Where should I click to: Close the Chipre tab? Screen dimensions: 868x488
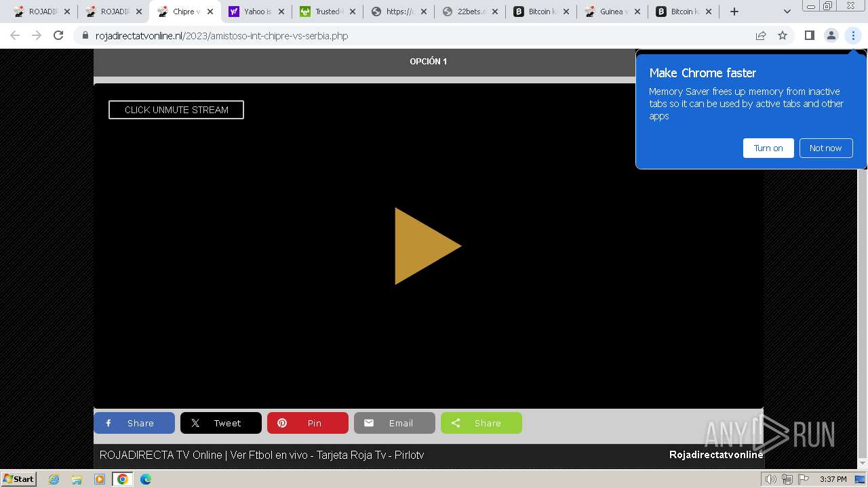(210, 12)
